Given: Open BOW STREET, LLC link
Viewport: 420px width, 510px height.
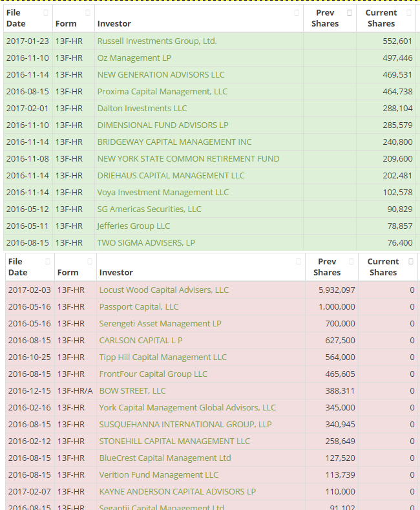Looking at the screenshot, I should 132,391.
